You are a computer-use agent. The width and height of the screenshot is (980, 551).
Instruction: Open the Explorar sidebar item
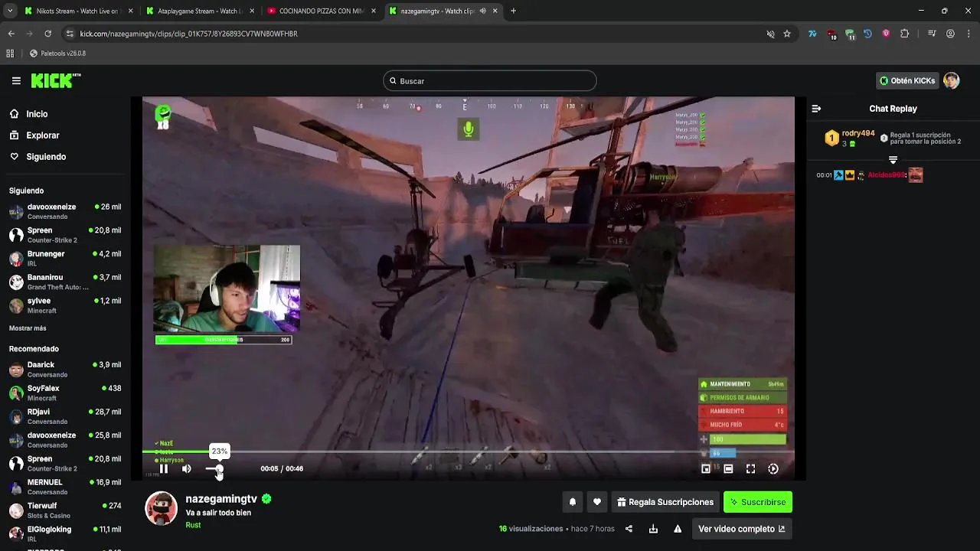42,135
